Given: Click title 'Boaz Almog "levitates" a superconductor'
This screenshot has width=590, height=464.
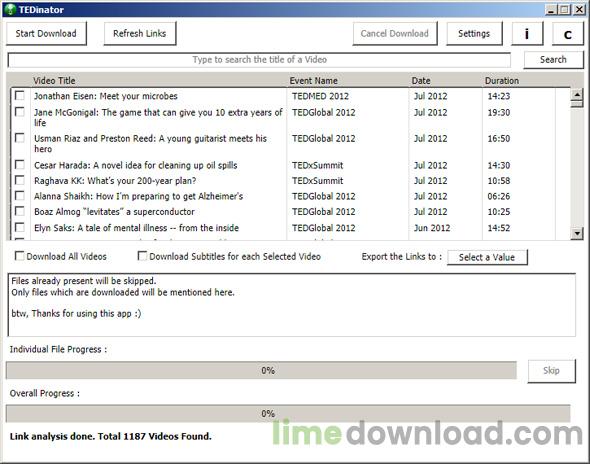Looking at the screenshot, I should [114, 211].
